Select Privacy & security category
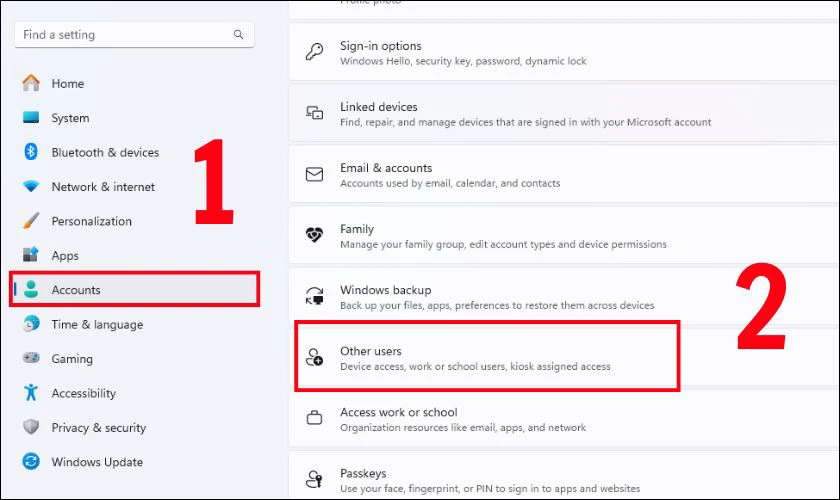 (x=134, y=427)
